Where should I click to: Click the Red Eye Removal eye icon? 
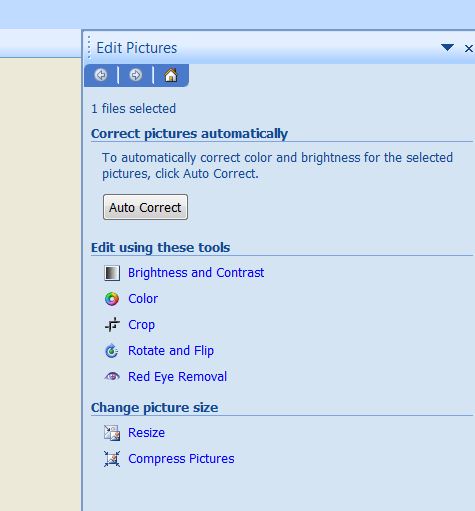pyautogui.click(x=112, y=377)
